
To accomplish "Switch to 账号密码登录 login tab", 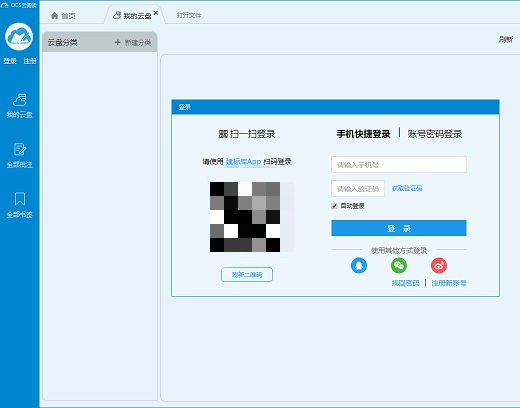I will (x=435, y=134).
